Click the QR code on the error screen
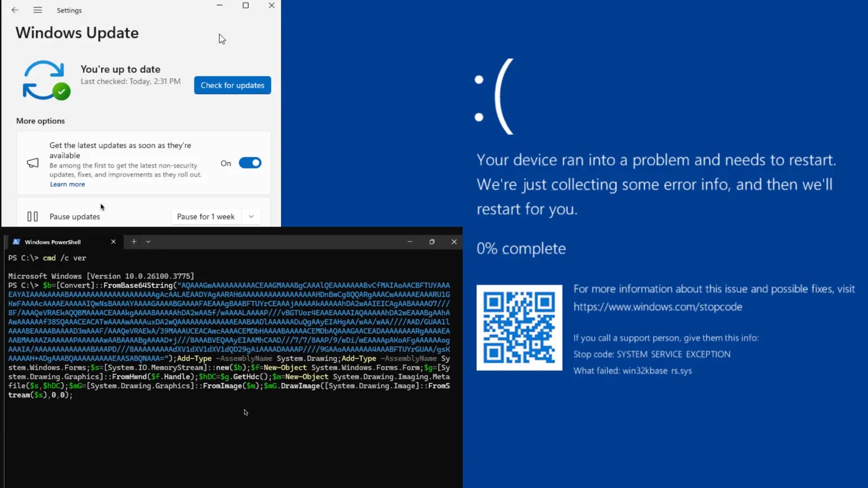 coord(519,328)
